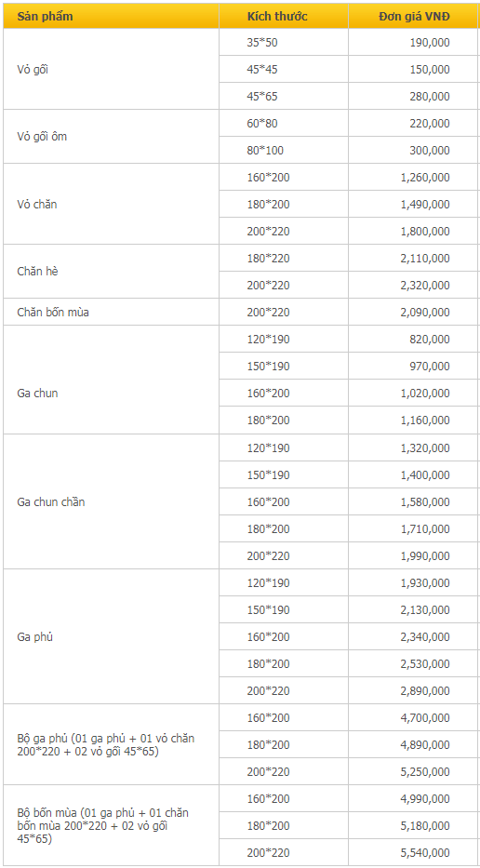Screen dimensions: 480x868
Task: Select the 35*50 size cell
Action: tap(284, 42)
